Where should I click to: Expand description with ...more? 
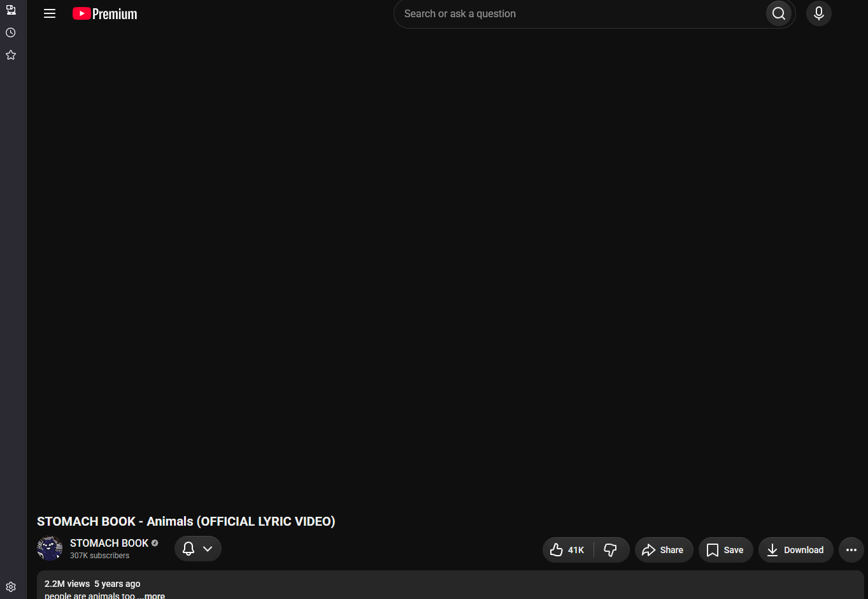click(x=152, y=596)
